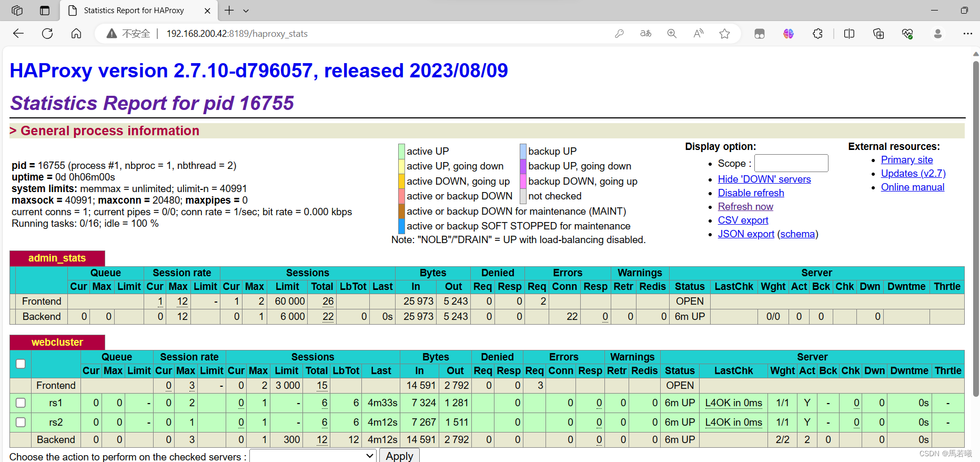Click the General process information heading

click(x=110, y=131)
